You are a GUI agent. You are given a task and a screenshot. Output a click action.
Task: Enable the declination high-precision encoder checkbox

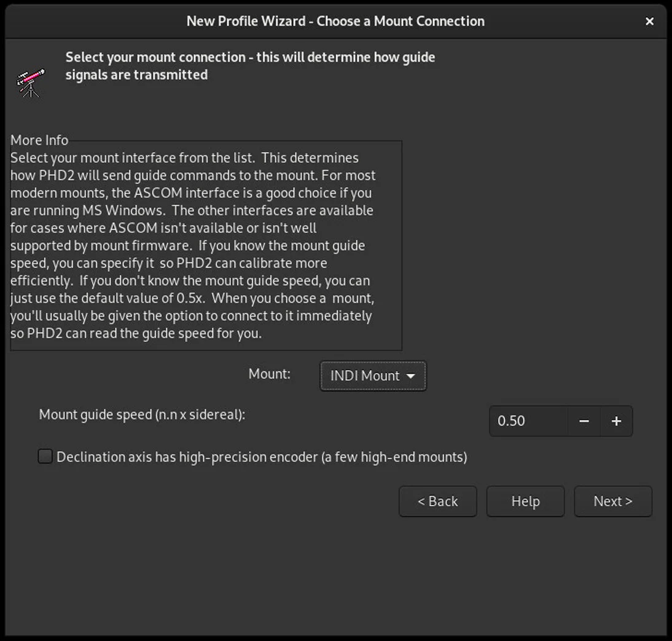point(45,456)
